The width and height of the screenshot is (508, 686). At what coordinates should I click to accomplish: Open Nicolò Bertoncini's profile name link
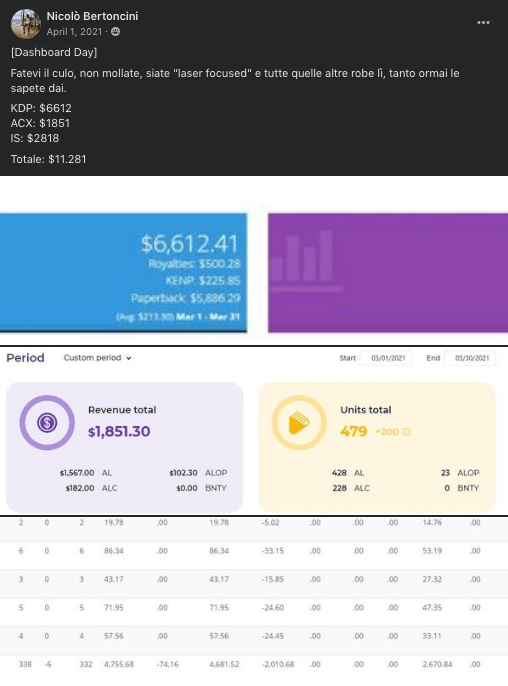(92, 16)
